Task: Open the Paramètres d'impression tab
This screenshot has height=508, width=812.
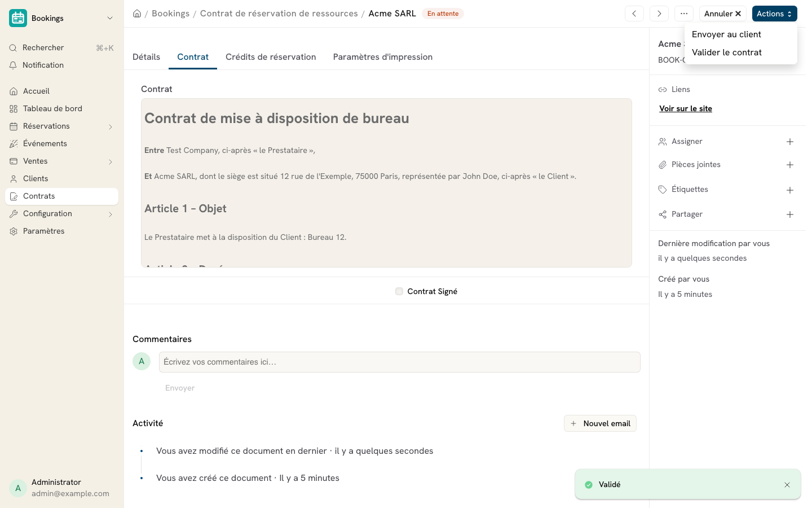Action: [383, 57]
